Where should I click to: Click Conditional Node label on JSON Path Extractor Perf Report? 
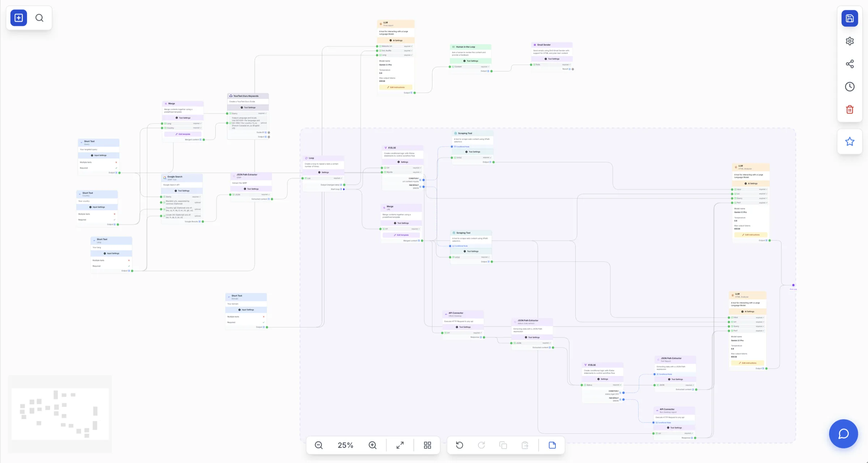click(665, 374)
